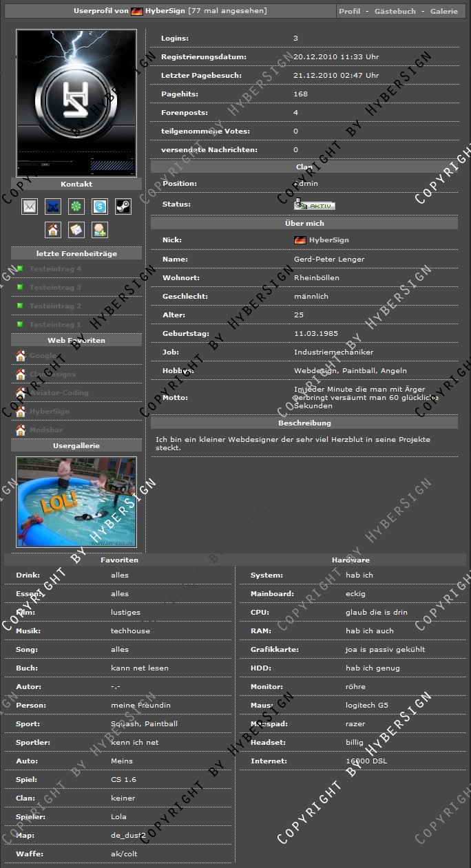Click the house icon beside Modsbar
The width and height of the screenshot is (471, 868).
pos(21,430)
